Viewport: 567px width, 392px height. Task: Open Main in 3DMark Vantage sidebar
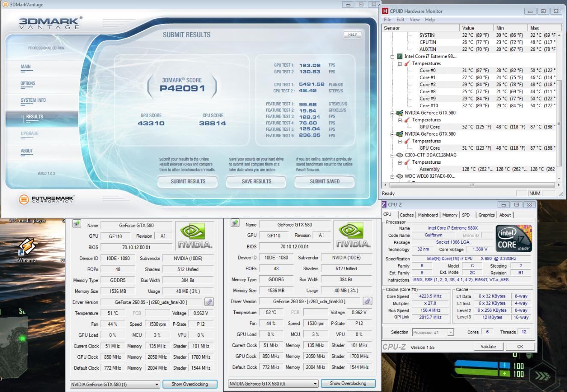pyautogui.click(x=26, y=67)
